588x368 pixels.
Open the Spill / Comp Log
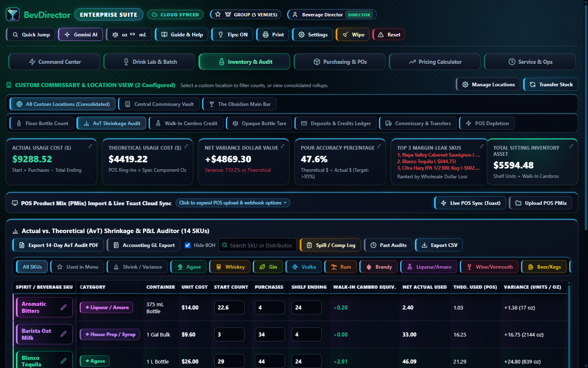(331, 245)
